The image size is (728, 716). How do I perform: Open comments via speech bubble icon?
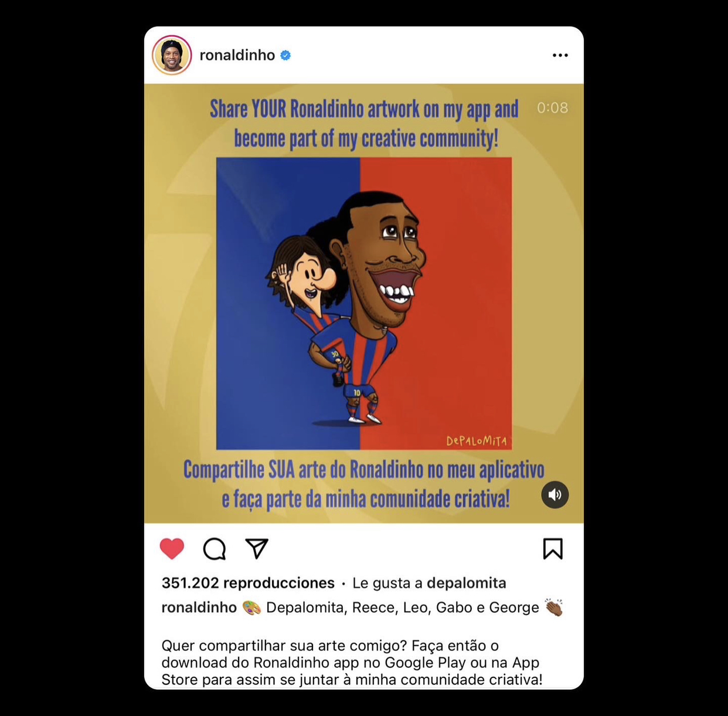(215, 549)
